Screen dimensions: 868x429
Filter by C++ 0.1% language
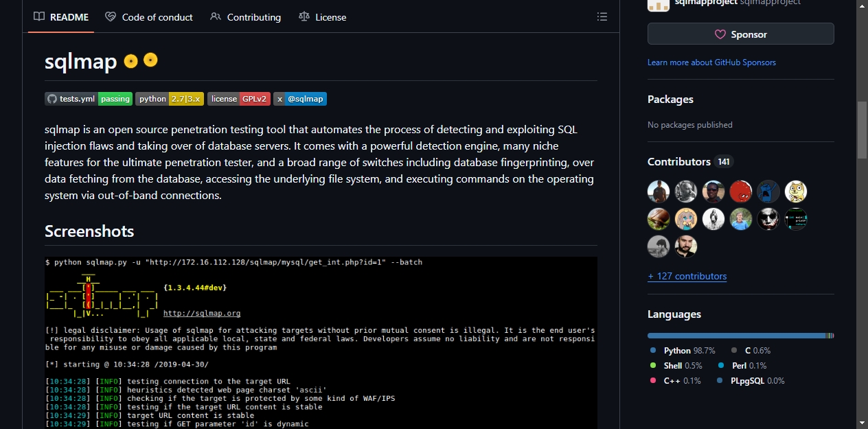(x=675, y=381)
